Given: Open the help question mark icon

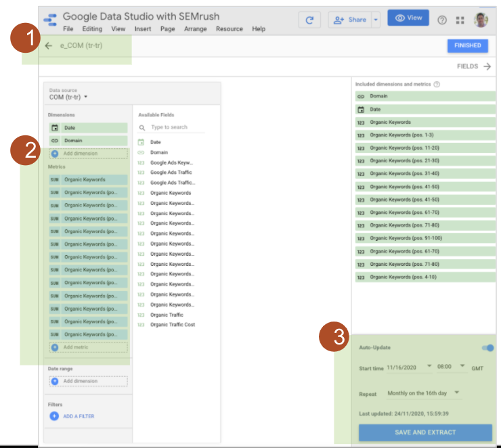Looking at the screenshot, I should 442,20.
